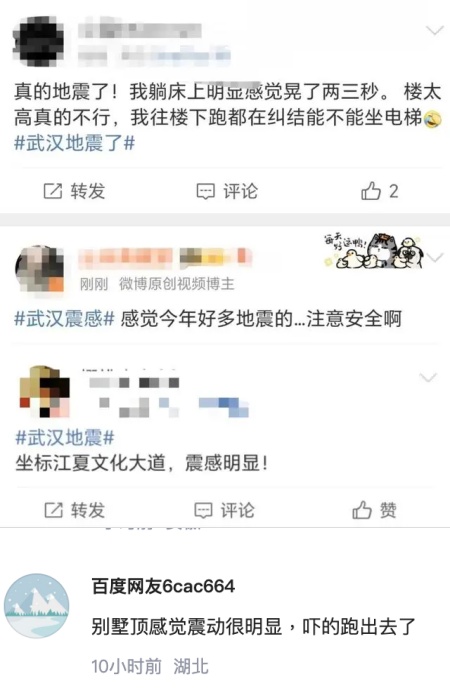The width and height of the screenshot is (450, 690).
Task: Open the first poster's blurred avatar
Action: tap(38, 41)
